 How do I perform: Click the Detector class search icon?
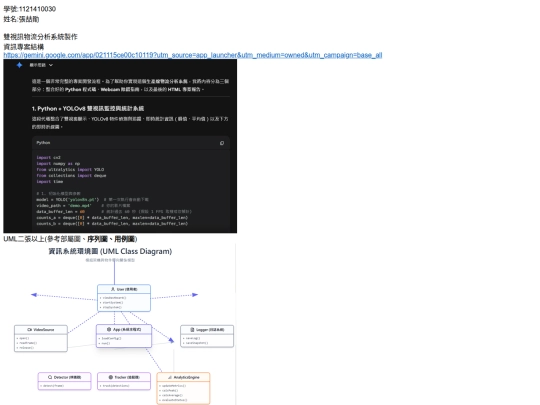(50, 377)
